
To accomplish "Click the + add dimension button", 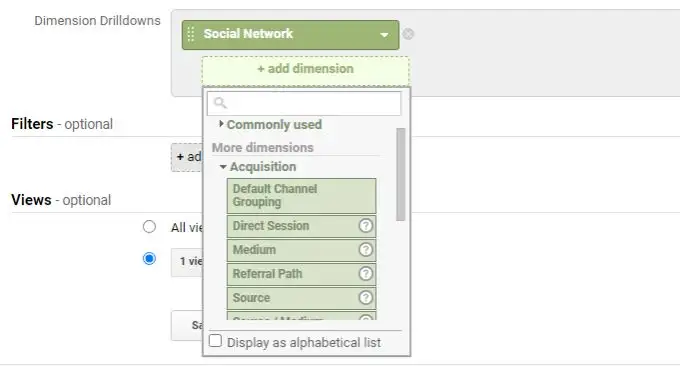I will (x=305, y=71).
